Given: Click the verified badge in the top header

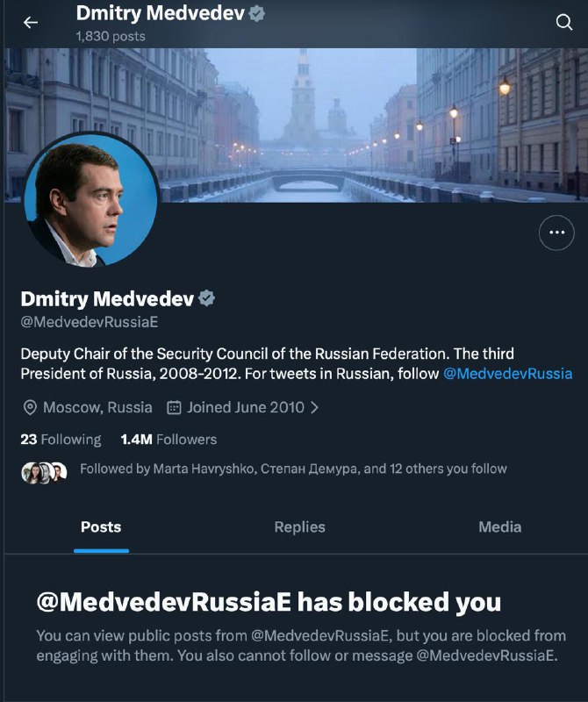Looking at the screenshot, I should 257,13.
